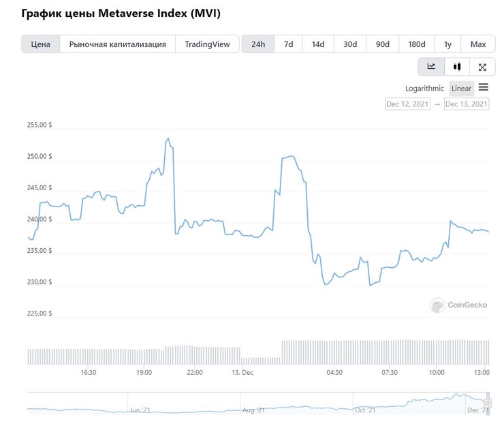Show the 30d price range
This screenshot has width=504, height=428.
tap(350, 44)
